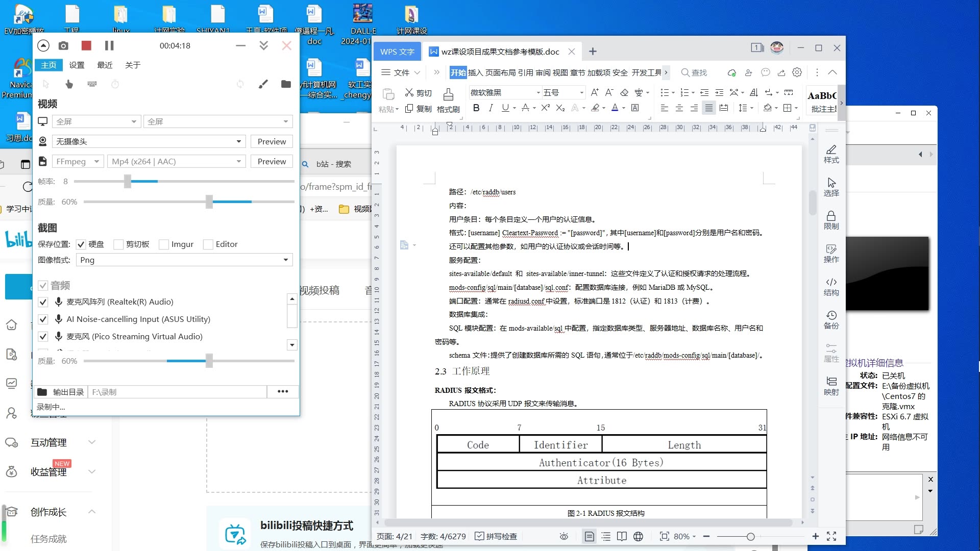This screenshot has width=980, height=551.
Task: Open the Png image format dropdown
Action: coord(285,260)
